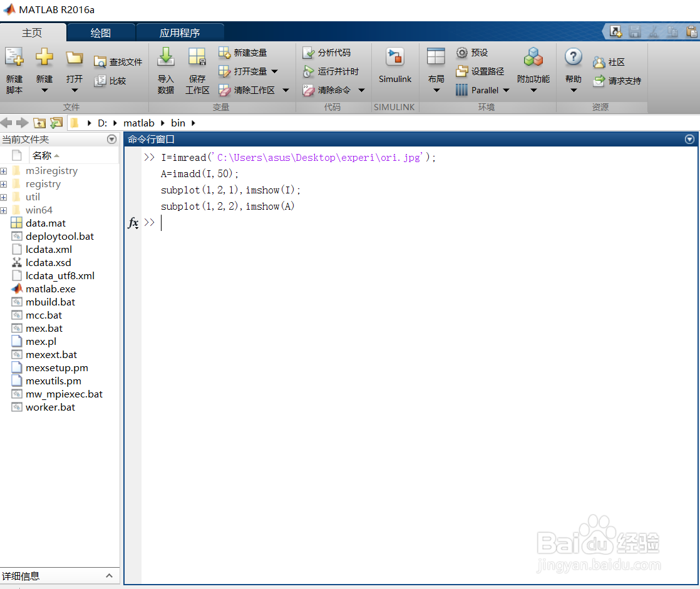Click the Open Variable (打开变量) icon
The width and height of the screenshot is (700, 589).
[224, 71]
